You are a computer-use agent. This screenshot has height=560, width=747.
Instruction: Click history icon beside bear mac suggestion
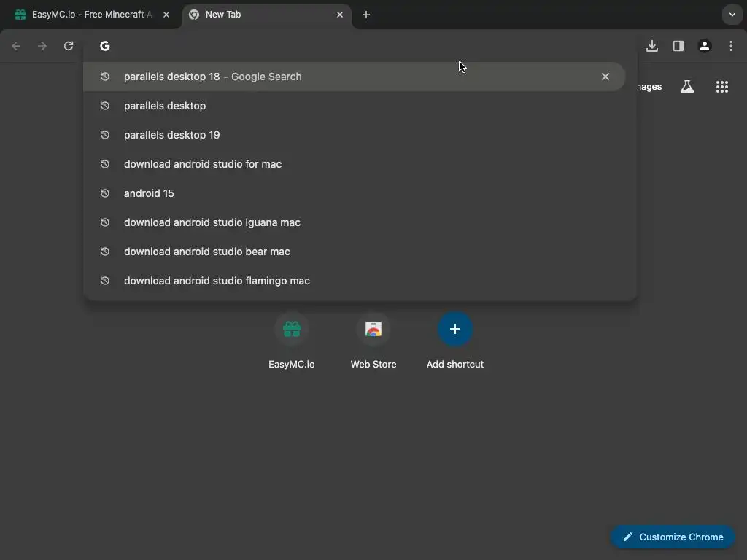[105, 252]
